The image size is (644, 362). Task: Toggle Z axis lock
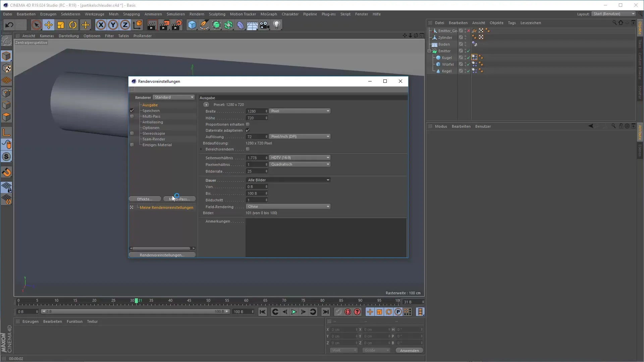125,25
